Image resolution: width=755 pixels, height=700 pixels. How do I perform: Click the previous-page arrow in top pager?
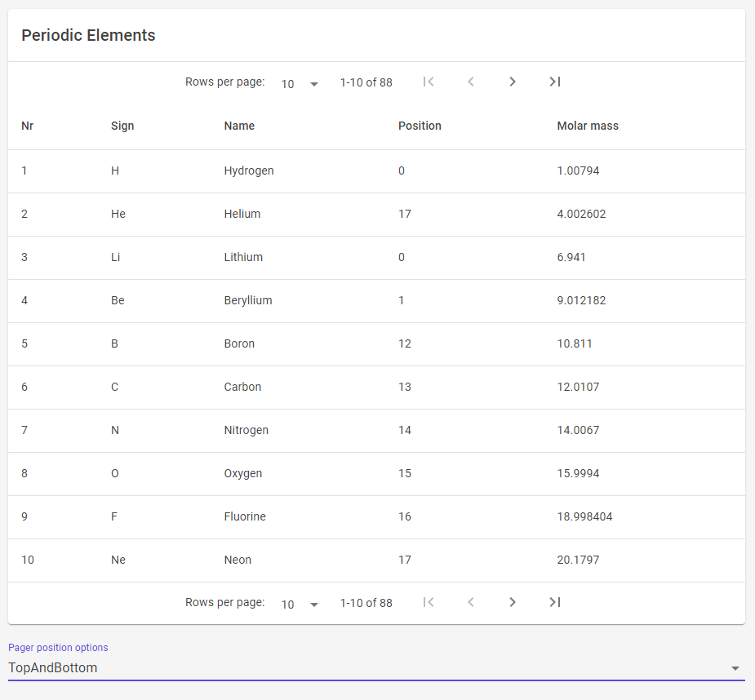pyautogui.click(x=471, y=82)
